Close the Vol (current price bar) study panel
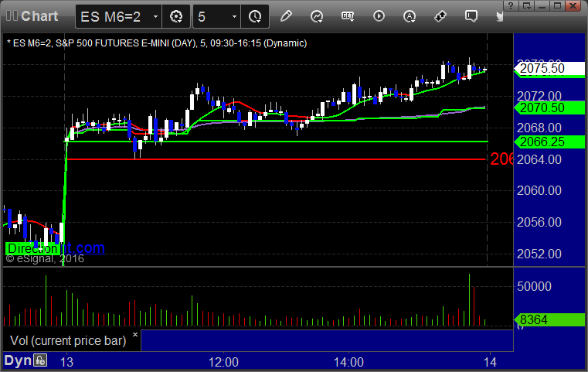 135,334
